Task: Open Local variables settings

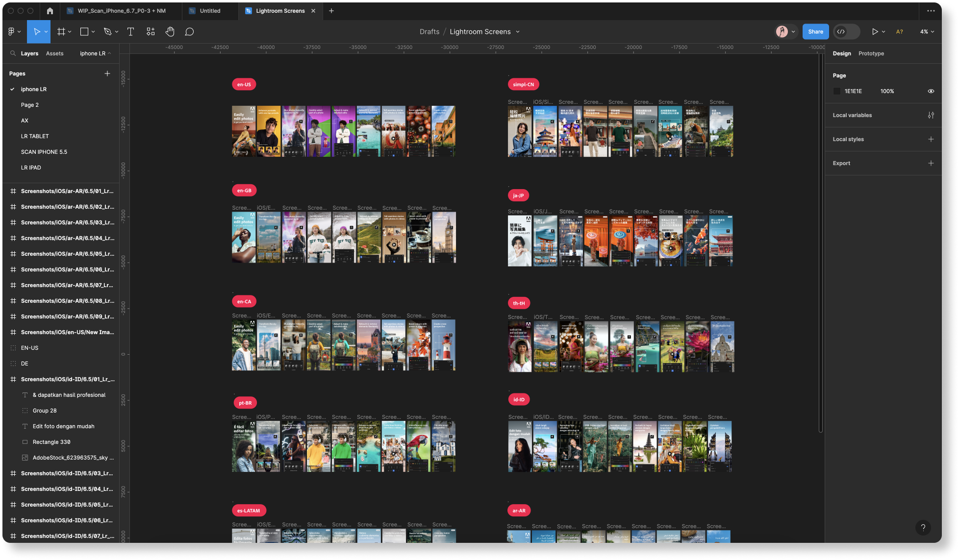Action: tap(931, 115)
